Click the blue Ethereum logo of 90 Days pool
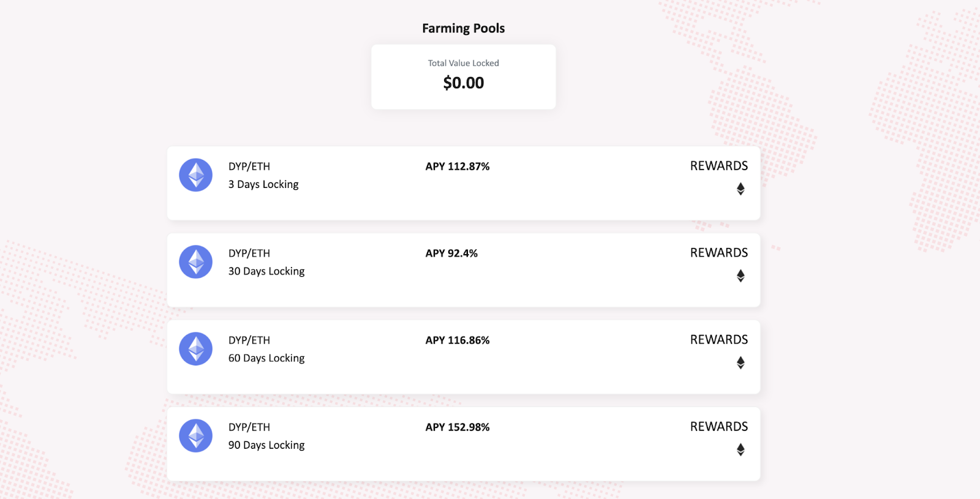The image size is (980, 499). tap(196, 436)
